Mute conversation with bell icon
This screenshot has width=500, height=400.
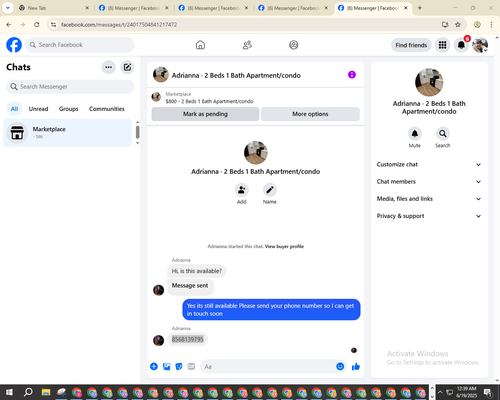[415, 134]
